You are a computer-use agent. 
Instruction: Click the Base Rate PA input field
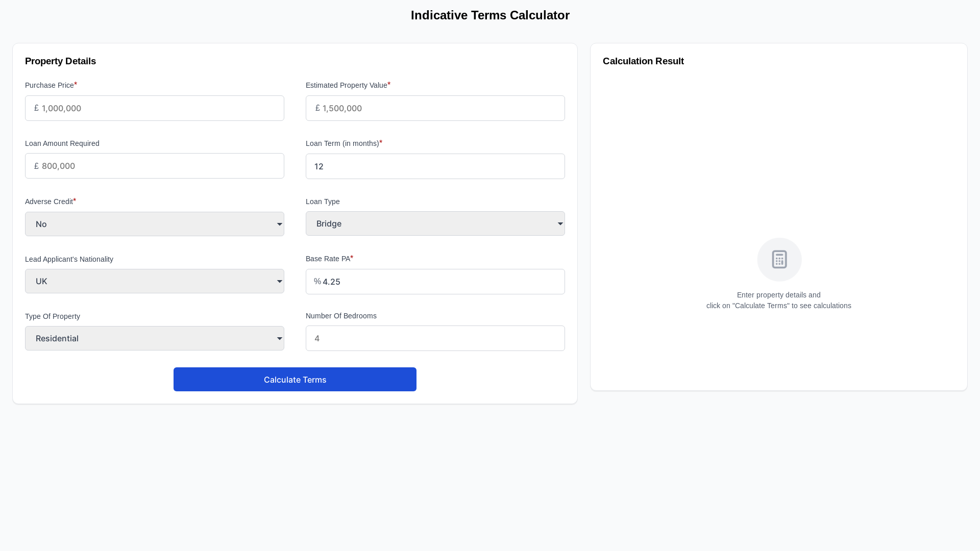[435, 282]
